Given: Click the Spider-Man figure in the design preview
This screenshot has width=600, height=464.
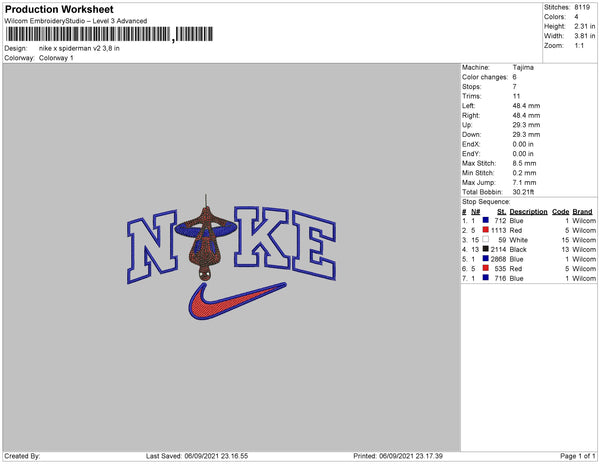Looking at the screenshot, I should (x=205, y=239).
